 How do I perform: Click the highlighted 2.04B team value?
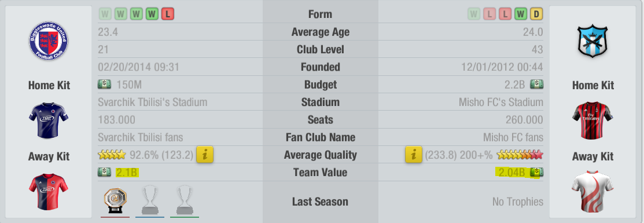tap(510, 173)
